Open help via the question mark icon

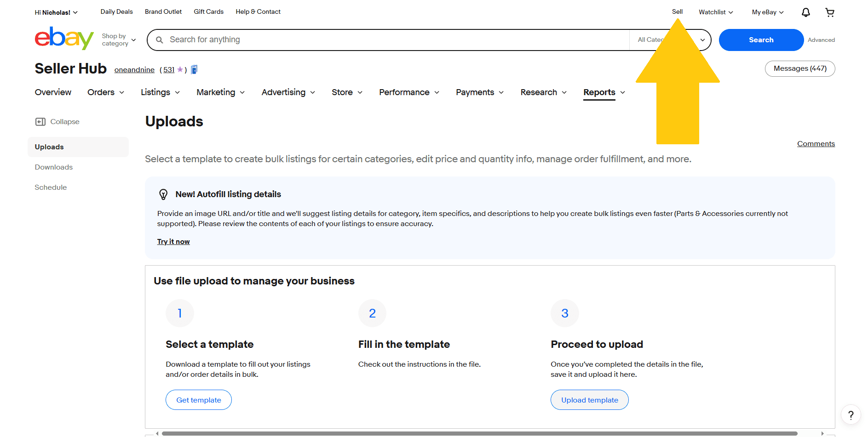point(851,414)
